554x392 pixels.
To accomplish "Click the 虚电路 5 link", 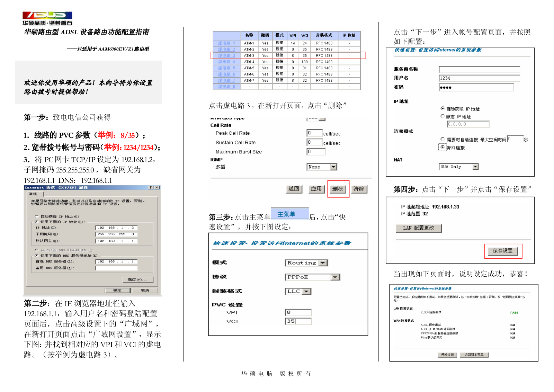I will tap(226, 68).
